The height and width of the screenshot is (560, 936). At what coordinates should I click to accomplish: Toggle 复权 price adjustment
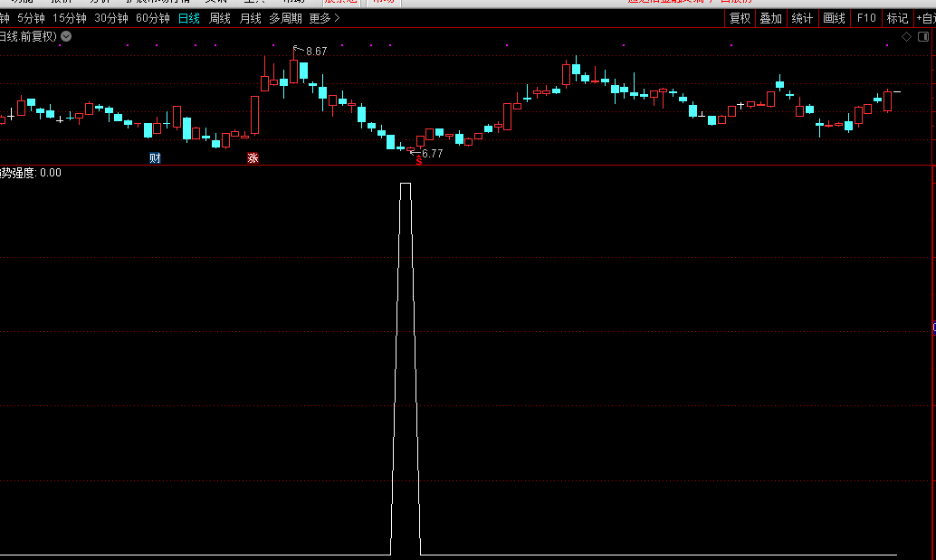(740, 18)
